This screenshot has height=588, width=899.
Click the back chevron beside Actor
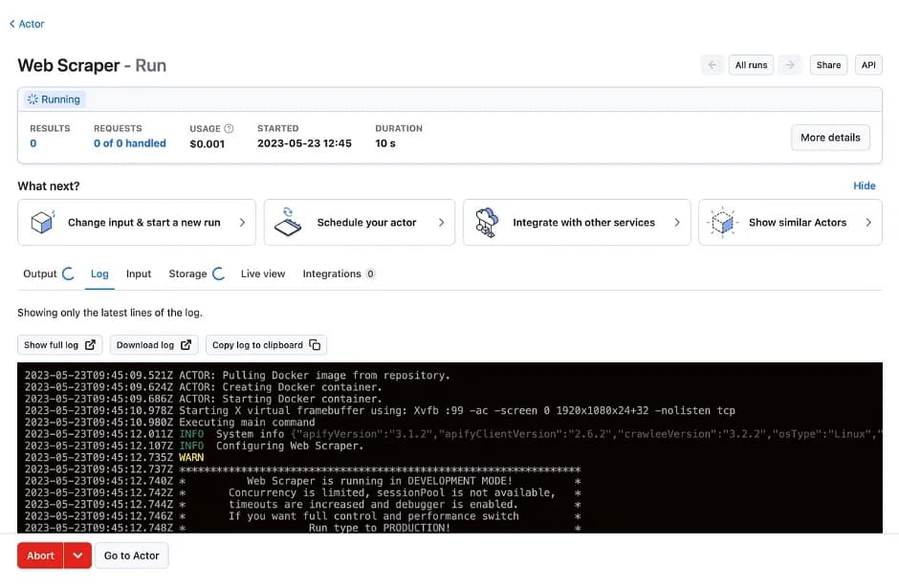pos(12,24)
